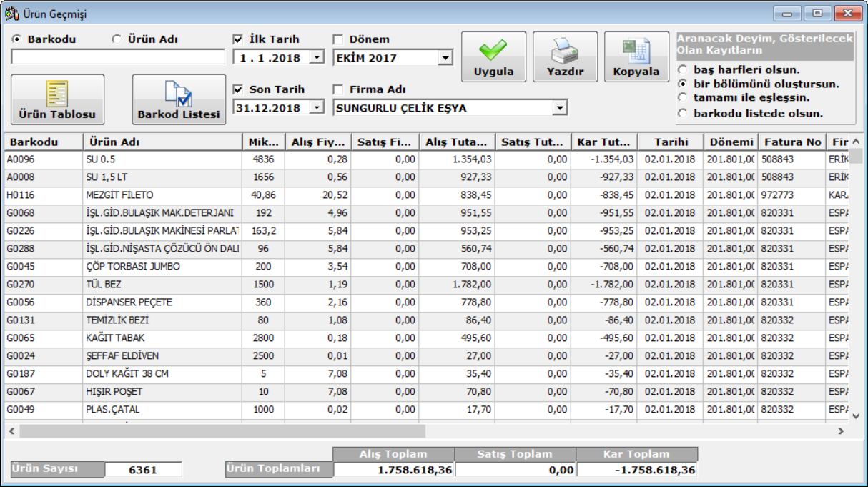Click the vertical scrollbar down arrow
The image size is (868, 487).
857,415
